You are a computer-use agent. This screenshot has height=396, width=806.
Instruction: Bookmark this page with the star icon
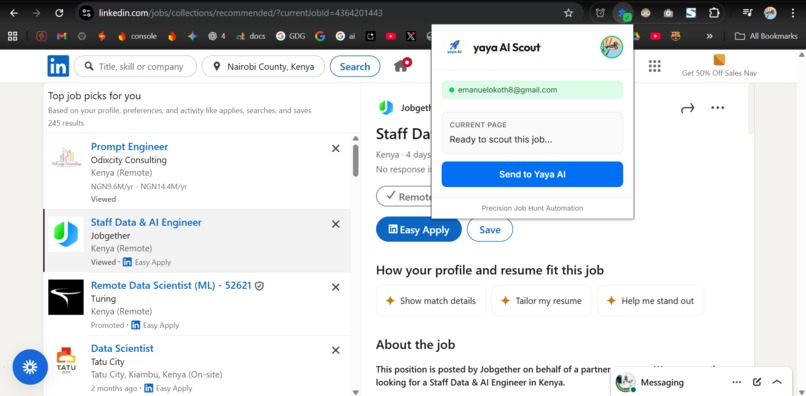[568, 13]
